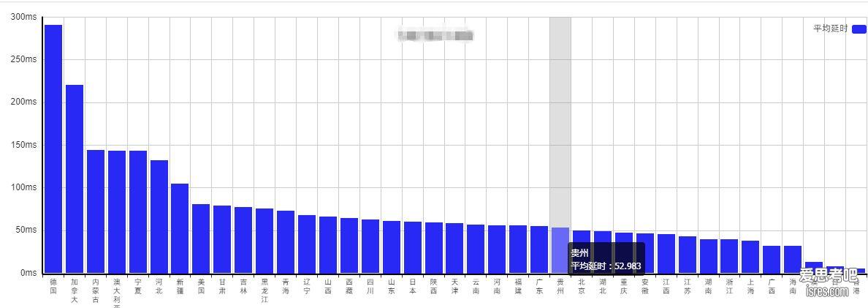Click the 江西 bar

click(666, 254)
